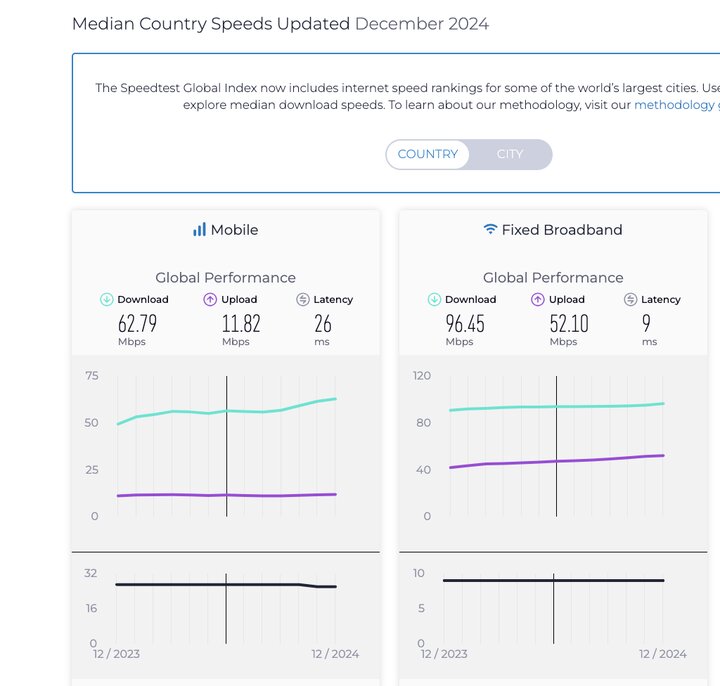The image size is (720, 686).
Task: Click the Mobile heading
Action: tap(234, 230)
